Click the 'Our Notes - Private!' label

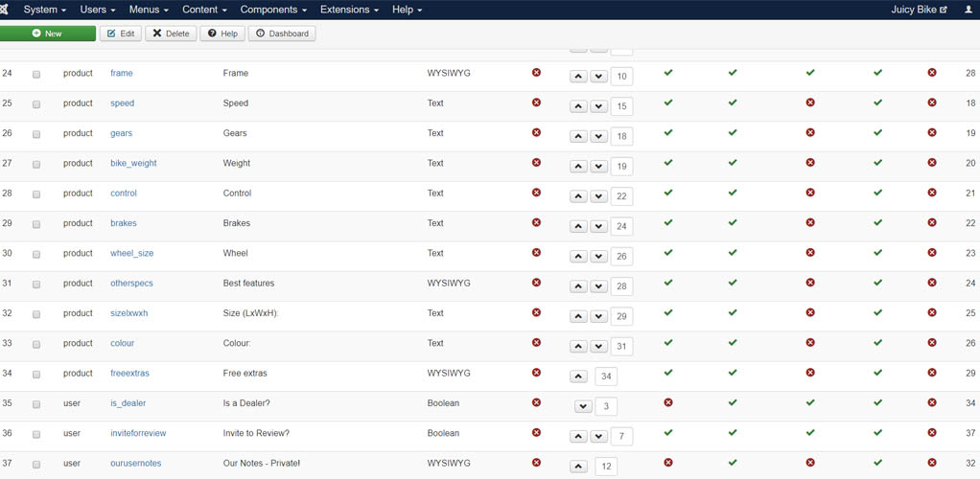pos(261,463)
